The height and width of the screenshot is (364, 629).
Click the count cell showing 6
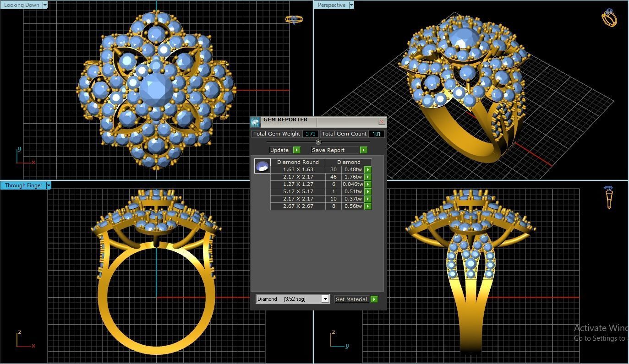coord(334,184)
